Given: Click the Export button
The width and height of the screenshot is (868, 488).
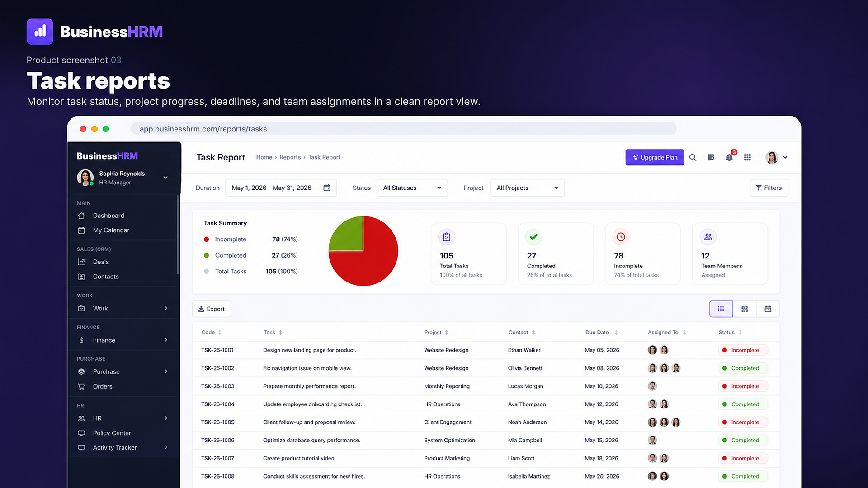Looking at the screenshot, I should [x=212, y=309].
